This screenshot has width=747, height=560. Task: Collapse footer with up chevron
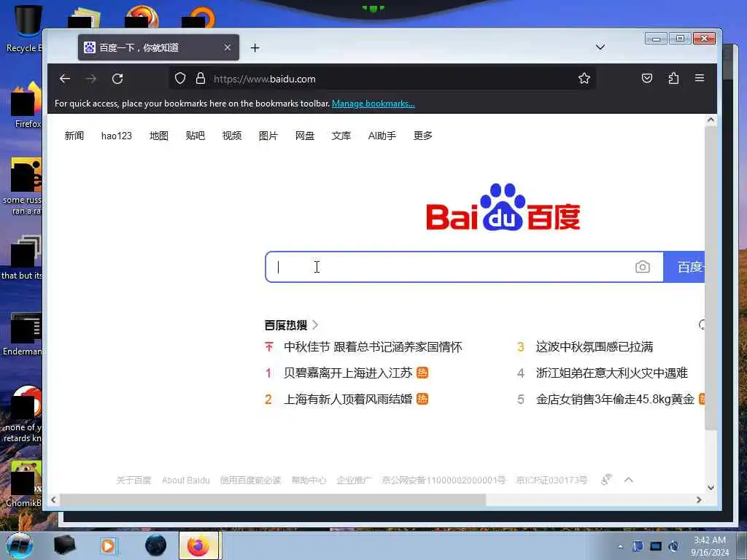coord(628,480)
